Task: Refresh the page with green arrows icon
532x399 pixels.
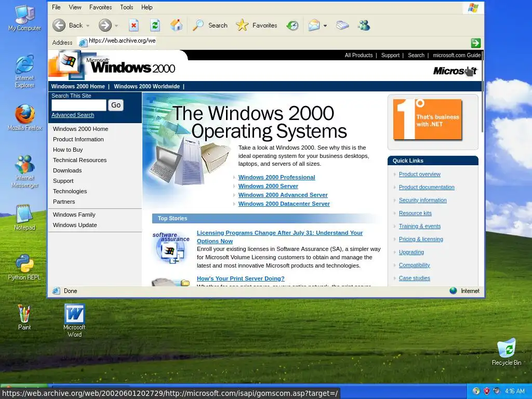Action: (x=155, y=25)
